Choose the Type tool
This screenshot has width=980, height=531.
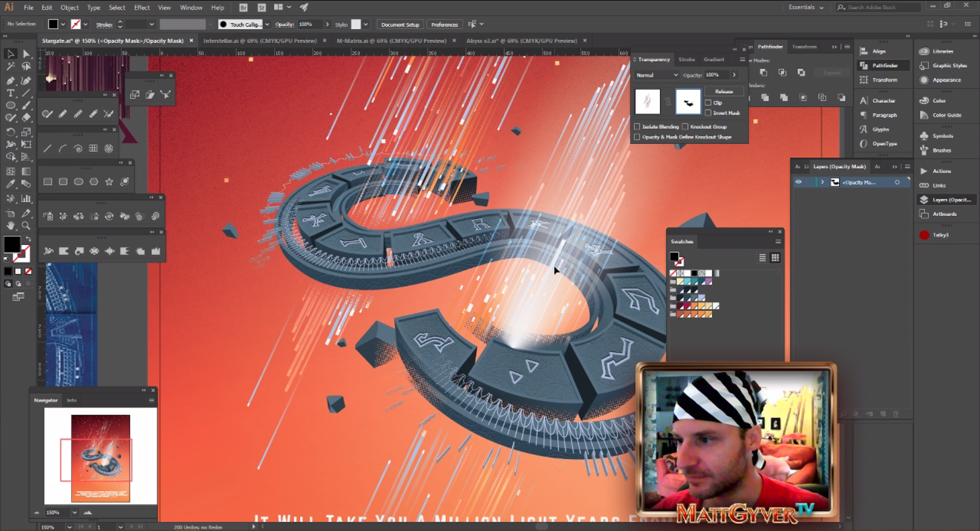click(10, 93)
